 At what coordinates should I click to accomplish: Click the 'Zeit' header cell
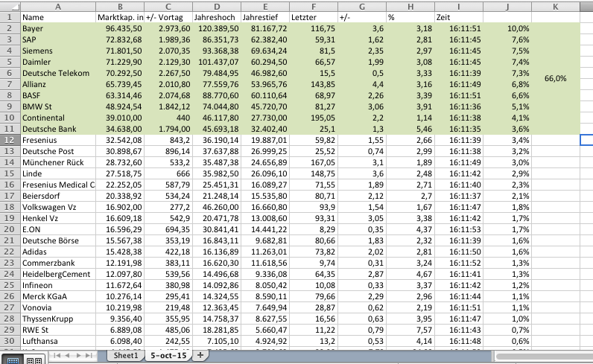click(x=459, y=17)
